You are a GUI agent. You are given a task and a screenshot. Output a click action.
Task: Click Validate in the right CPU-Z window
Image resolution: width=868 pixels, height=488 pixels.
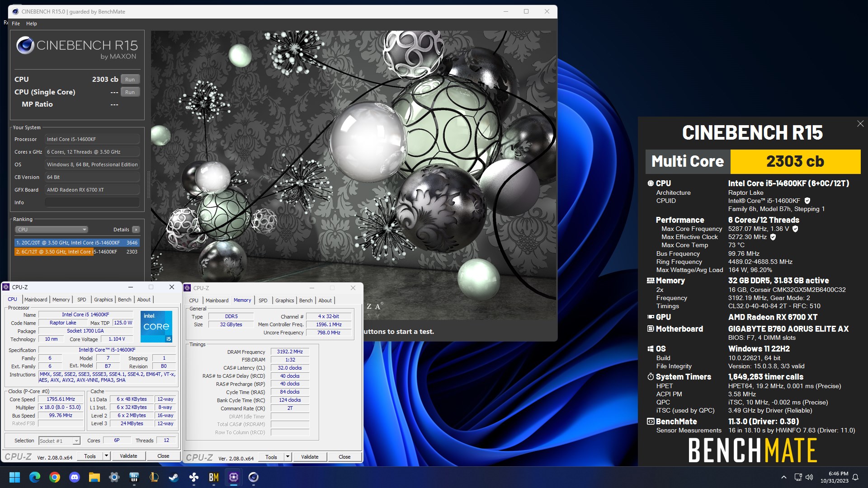click(310, 457)
